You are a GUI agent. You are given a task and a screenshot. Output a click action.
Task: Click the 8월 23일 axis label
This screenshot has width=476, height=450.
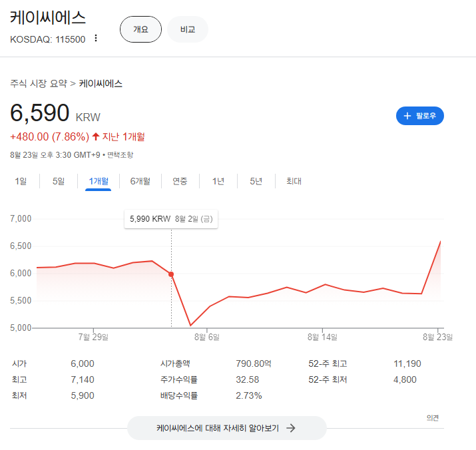click(x=438, y=337)
